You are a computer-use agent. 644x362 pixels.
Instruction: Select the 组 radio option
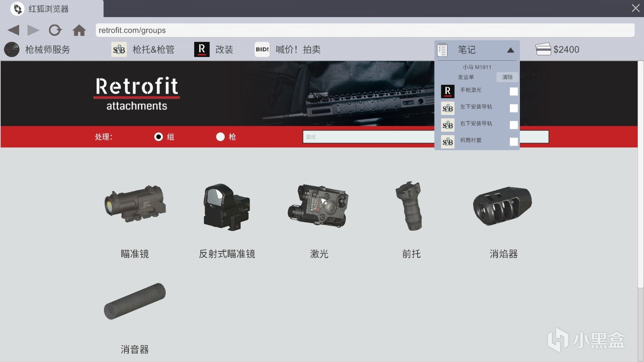tap(158, 137)
